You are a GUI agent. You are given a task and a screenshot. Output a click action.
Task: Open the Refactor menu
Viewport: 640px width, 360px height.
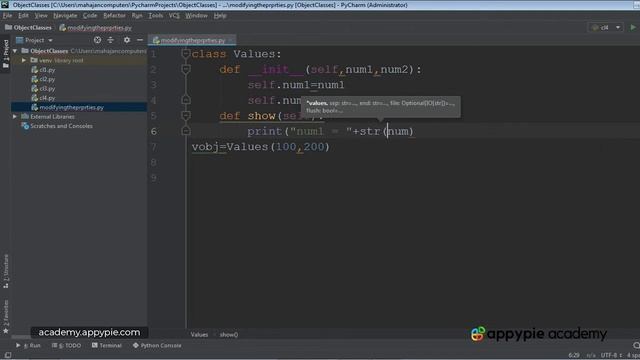[114, 16]
